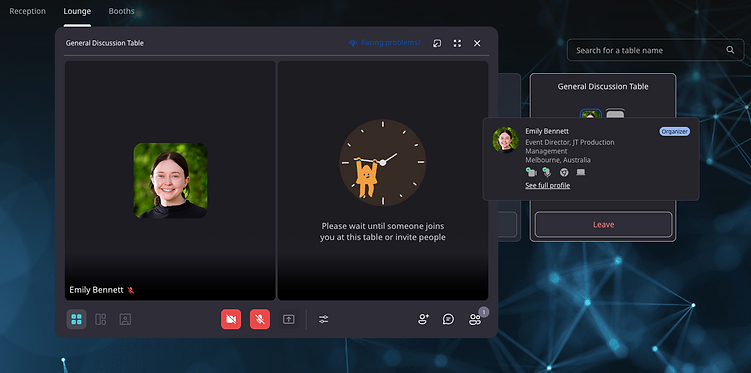This screenshot has height=373, width=751.
Task: Click the Facing problems? link
Action: pyautogui.click(x=386, y=43)
